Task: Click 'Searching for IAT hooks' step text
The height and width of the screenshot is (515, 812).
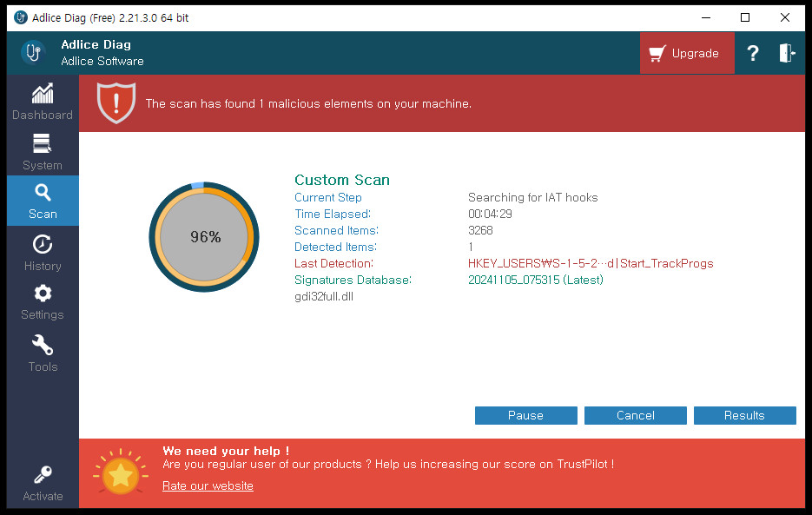Action: coord(533,197)
